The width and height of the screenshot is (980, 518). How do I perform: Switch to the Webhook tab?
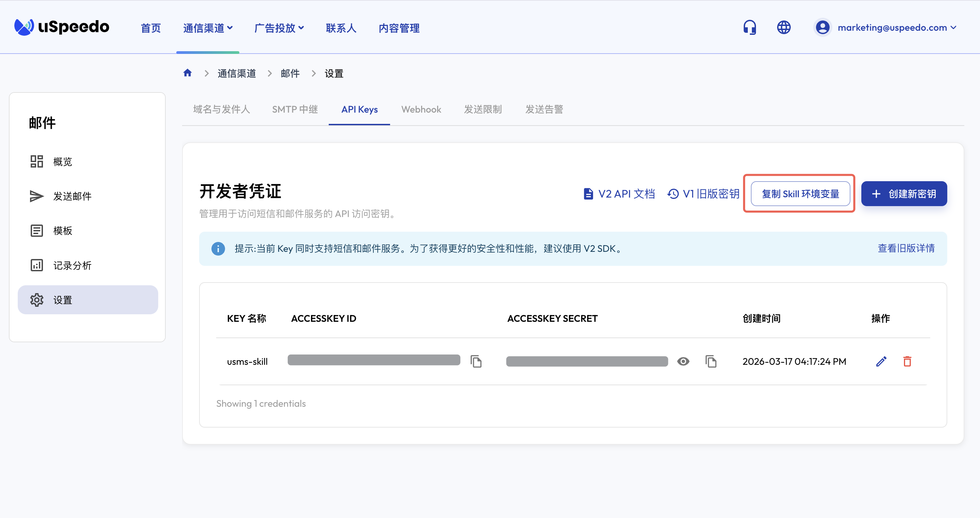421,110
